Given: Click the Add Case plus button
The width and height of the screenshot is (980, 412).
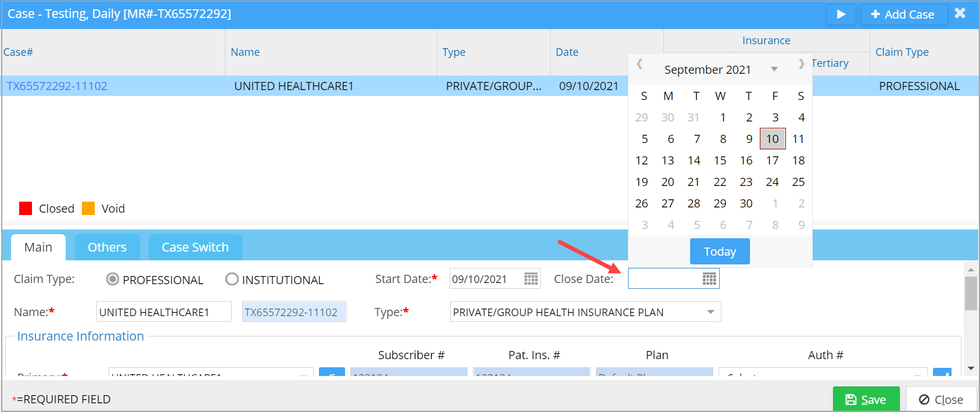Looking at the screenshot, I should 903,15.
